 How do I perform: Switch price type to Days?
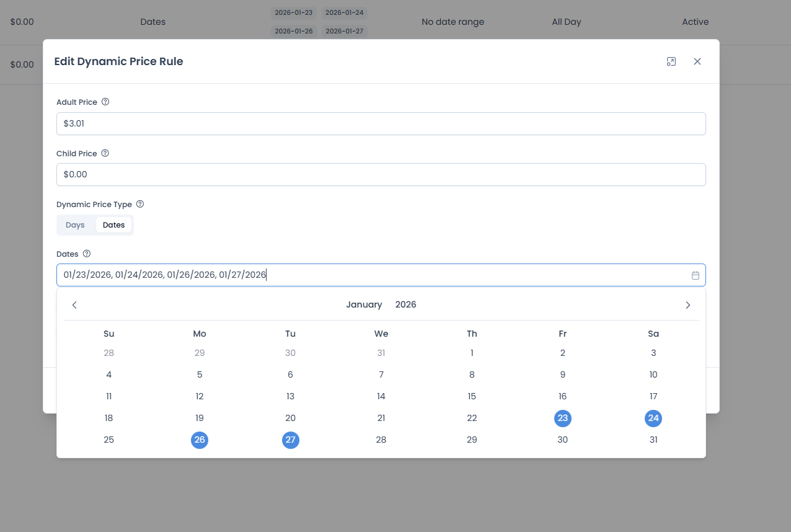[x=75, y=225]
